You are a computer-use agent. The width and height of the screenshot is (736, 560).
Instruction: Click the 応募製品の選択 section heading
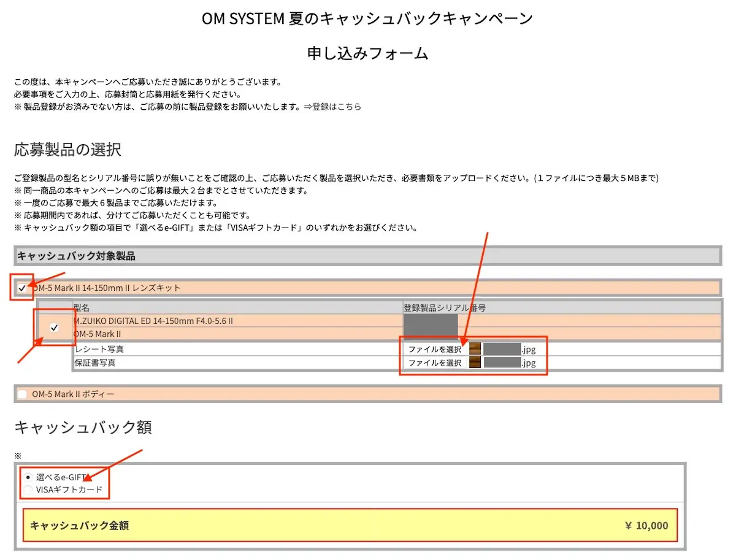(67, 150)
